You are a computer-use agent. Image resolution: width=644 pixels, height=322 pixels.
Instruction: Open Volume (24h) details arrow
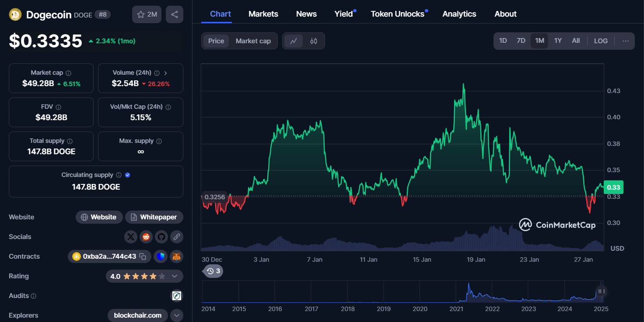pos(165,73)
